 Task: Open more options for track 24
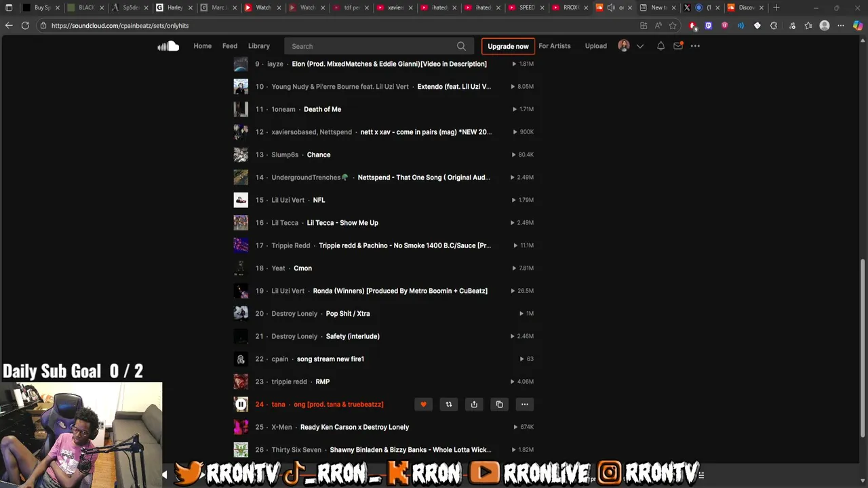(x=524, y=405)
